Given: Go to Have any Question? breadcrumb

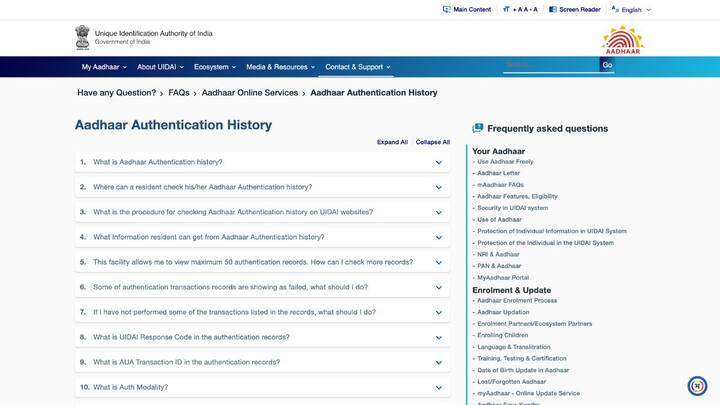Looking at the screenshot, I should (117, 93).
